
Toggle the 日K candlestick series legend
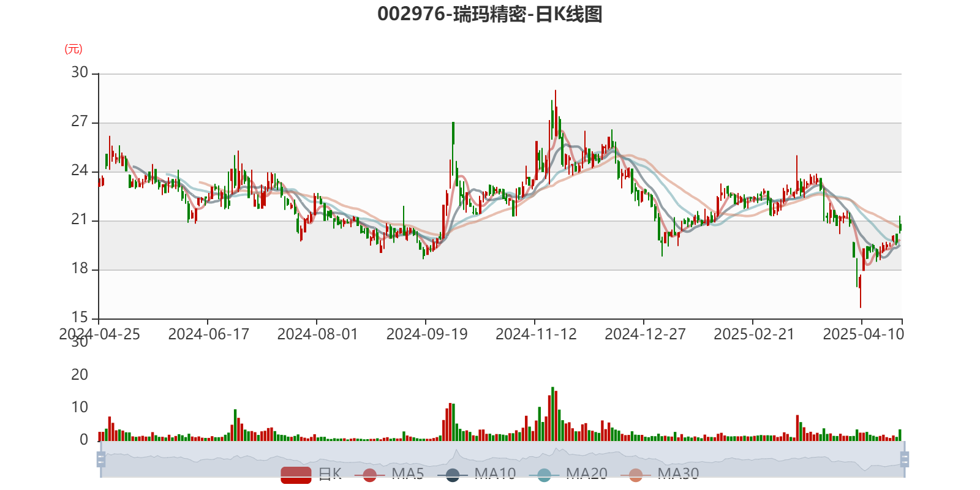[x=311, y=474]
